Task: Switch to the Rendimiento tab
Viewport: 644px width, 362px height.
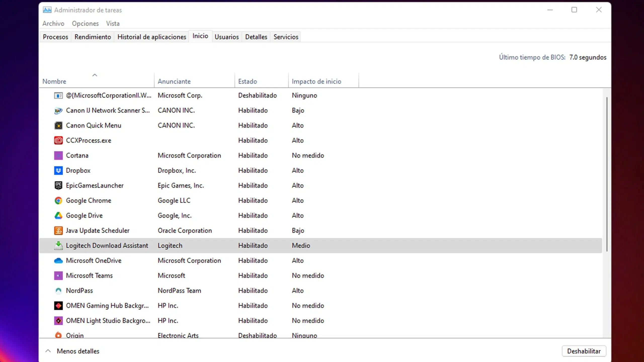Action: [93, 37]
